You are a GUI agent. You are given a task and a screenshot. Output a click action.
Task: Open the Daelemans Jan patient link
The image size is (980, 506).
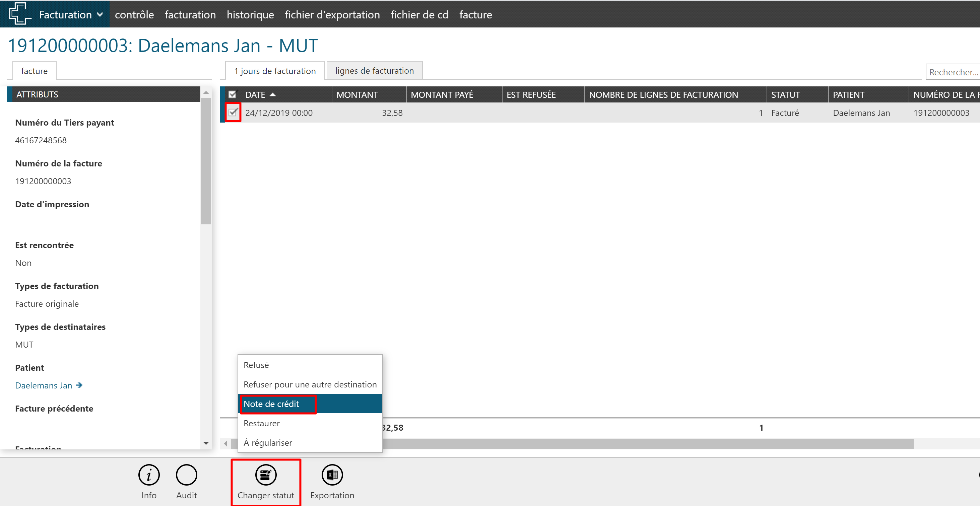click(44, 385)
